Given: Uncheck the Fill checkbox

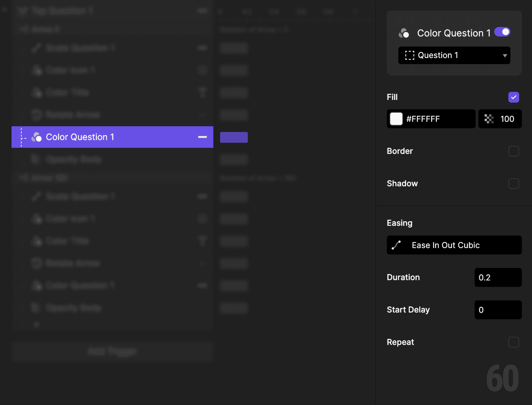Looking at the screenshot, I should pyautogui.click(x=514, y=97).
